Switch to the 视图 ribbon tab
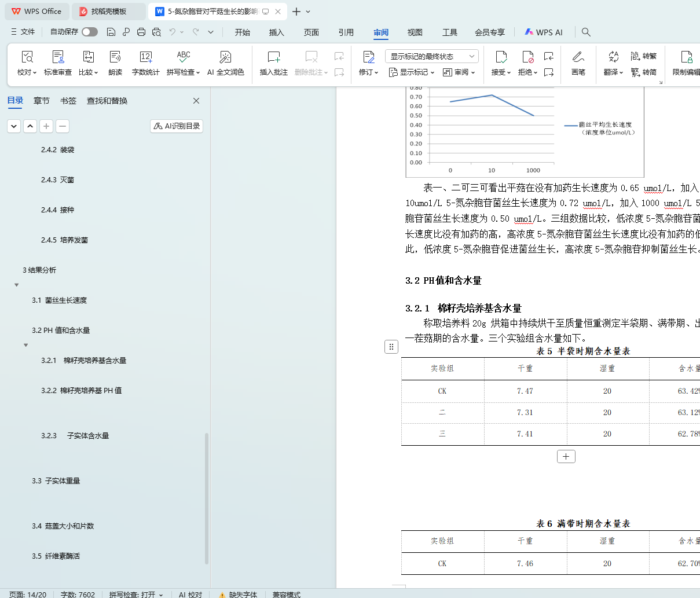The image size is (700, 598). coord(415,32)
